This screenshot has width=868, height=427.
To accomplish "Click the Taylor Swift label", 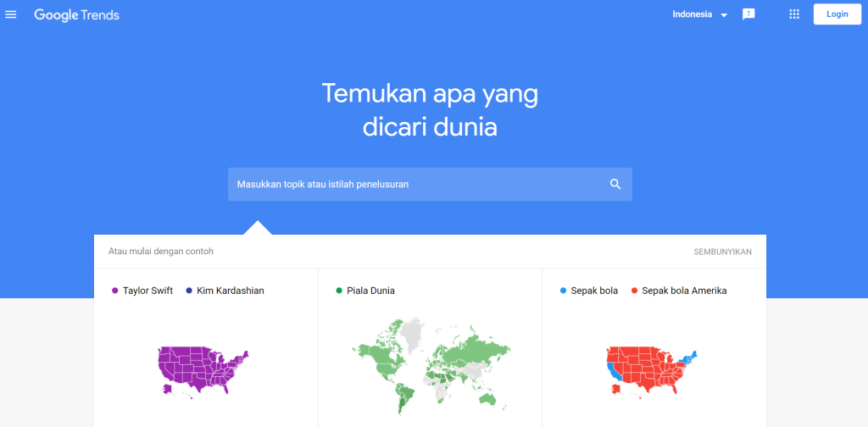I will 147,291.
